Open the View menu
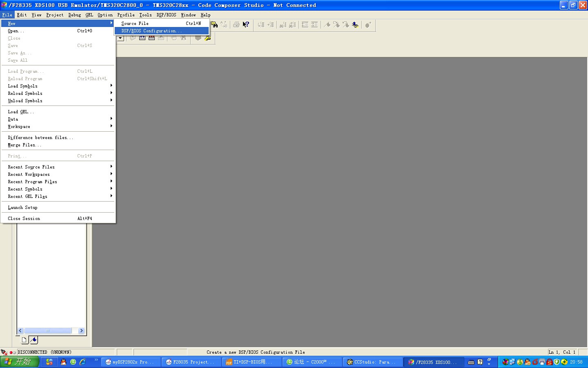Screen dimensions: 588x368 point(37,15)
